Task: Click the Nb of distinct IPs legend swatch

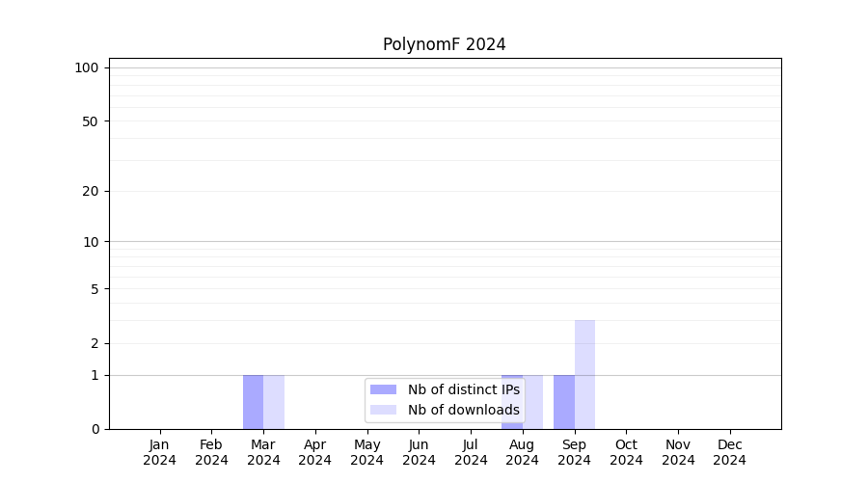Action: tap(383, 389)
